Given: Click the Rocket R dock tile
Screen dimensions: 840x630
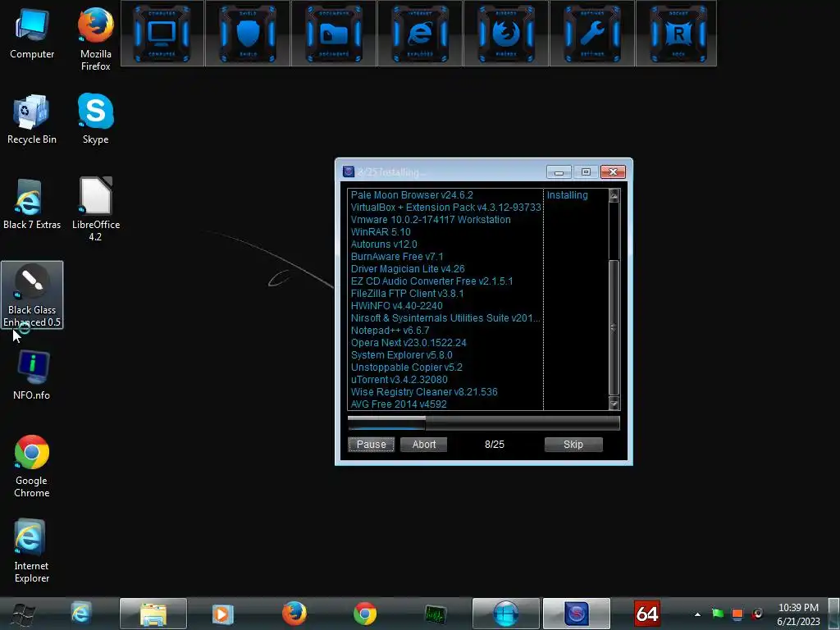Looking at the screenshot, I should (678, 33).
